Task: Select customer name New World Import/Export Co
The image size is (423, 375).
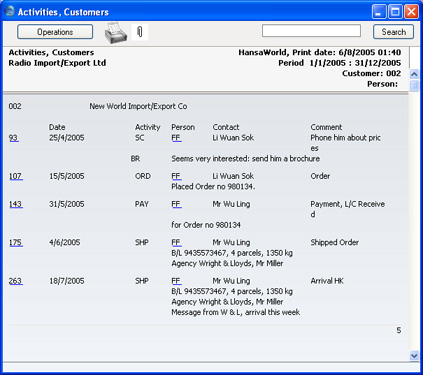Action: tap(138, 106)
